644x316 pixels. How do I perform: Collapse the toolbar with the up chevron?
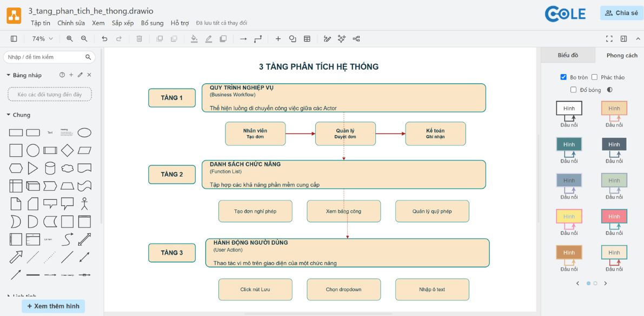click(x=638, y=38)
